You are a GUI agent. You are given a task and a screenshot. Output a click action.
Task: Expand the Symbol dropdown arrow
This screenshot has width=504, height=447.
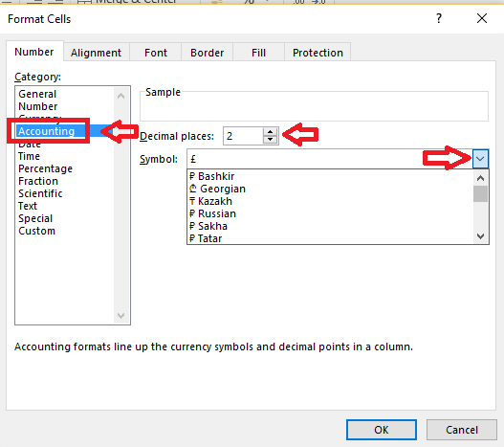coord(480,159)
